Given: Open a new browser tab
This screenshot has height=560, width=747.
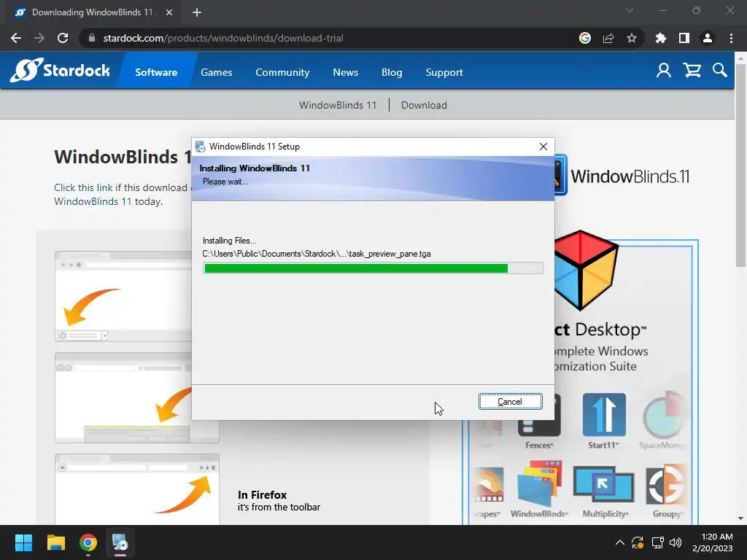Looking at the screenshot, I should (x=197, y=12).
